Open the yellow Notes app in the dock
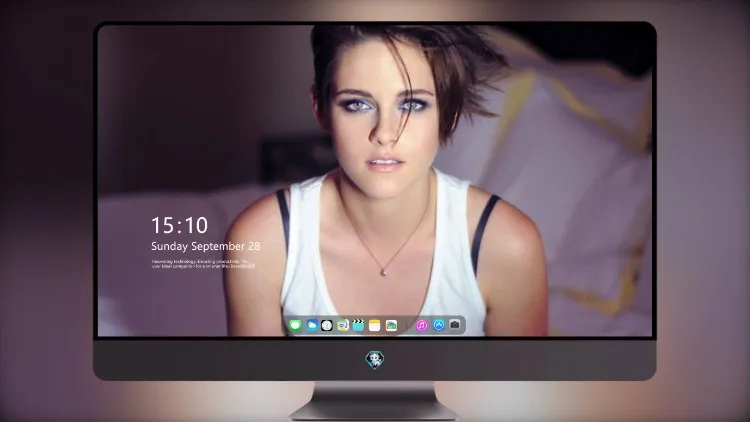The image size is (750, 422). 375,325
